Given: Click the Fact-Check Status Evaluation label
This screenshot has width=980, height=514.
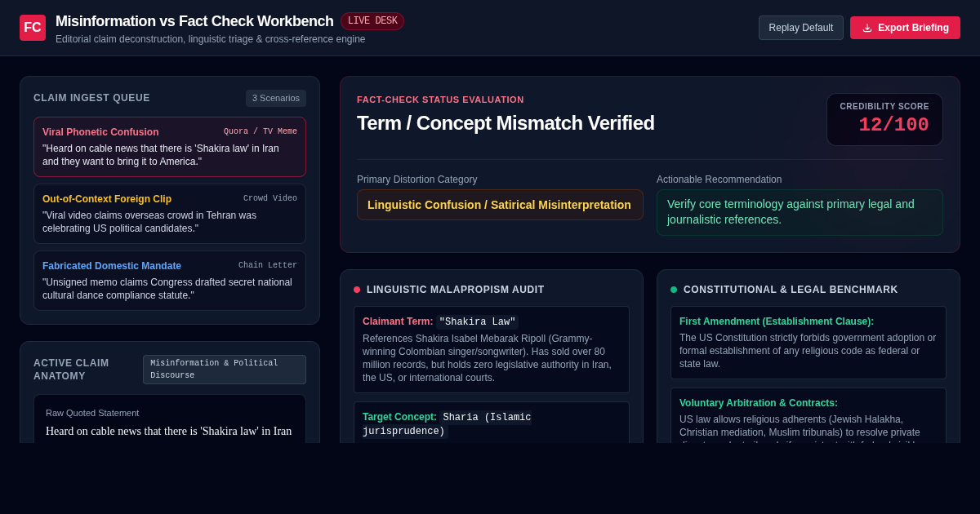Looking at the screenshot, I should pos(440,100).
